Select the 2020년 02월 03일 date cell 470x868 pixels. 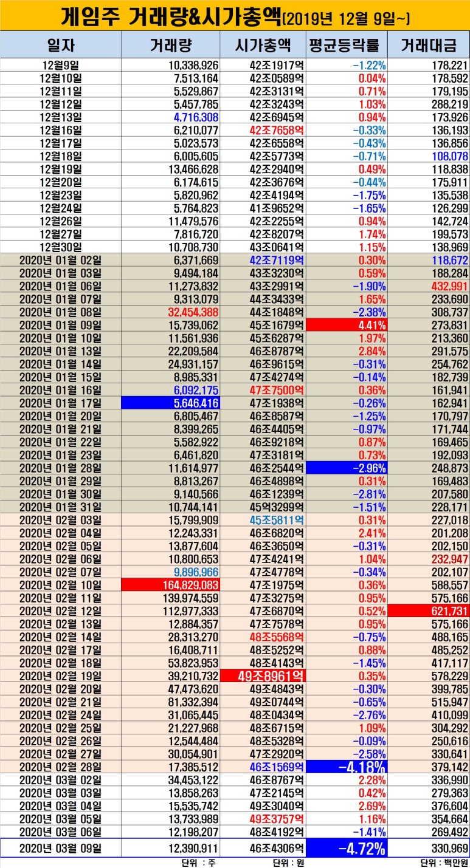pos(61,519)
